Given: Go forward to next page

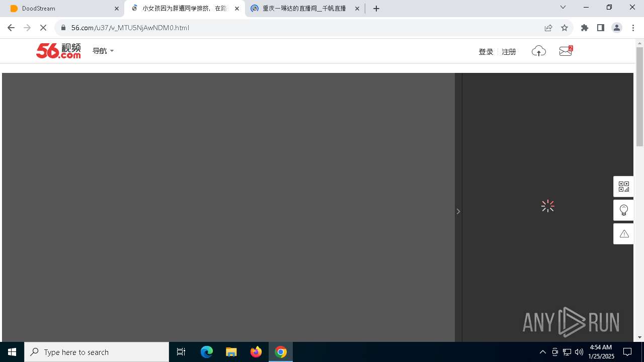Looking at the screenshot, I should coord(27,28).
